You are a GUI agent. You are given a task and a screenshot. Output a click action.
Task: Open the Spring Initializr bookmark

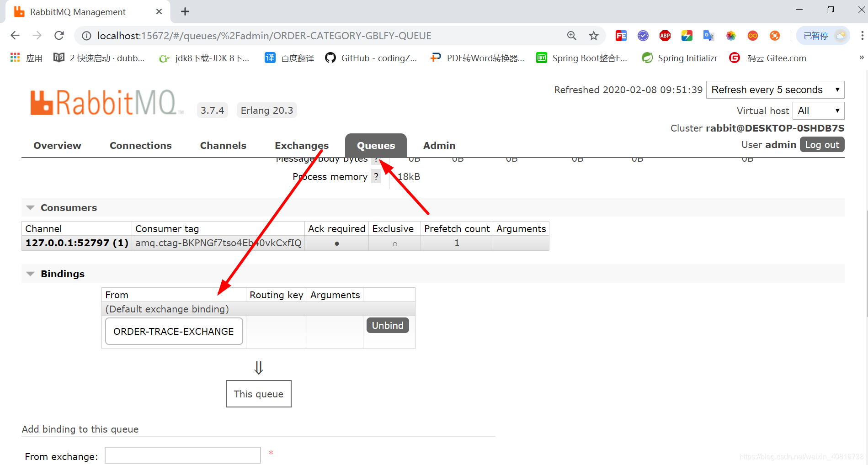(x=680, y=58)
